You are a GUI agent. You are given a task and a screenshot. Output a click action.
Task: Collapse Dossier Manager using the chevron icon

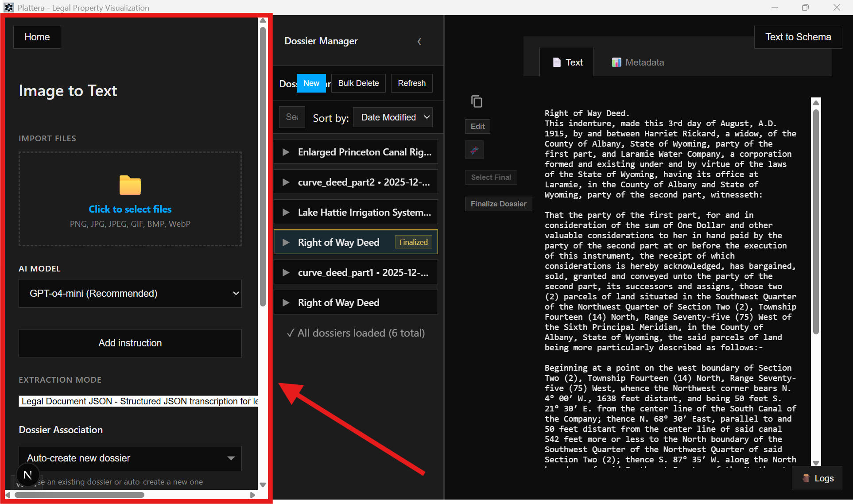(419, 41)
